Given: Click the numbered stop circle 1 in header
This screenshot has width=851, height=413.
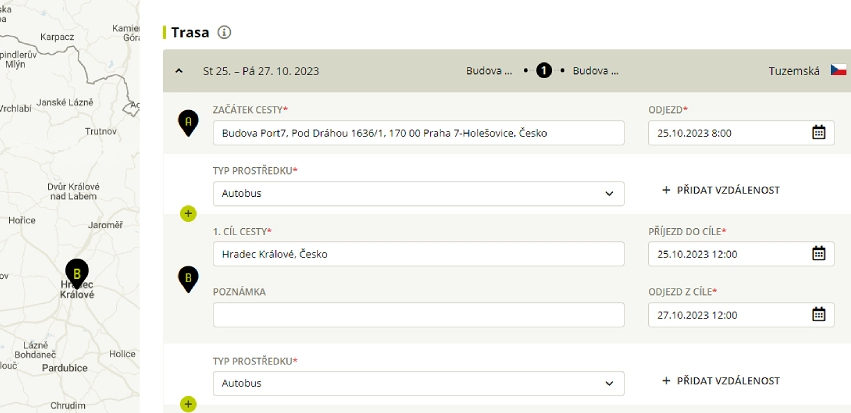Looking at the screenshot, I should (x=544, y=71).
